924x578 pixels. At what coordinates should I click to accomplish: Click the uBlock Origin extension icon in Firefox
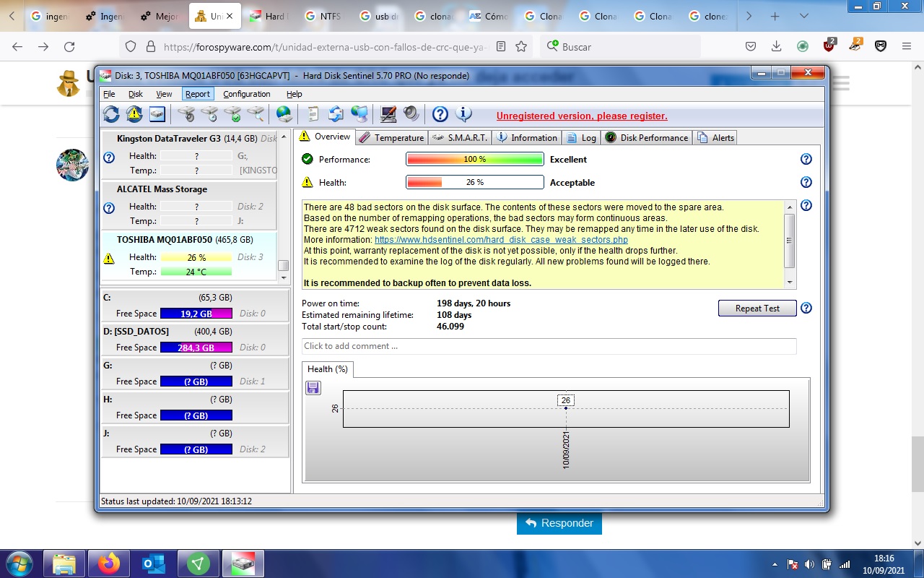coord(829,46)
